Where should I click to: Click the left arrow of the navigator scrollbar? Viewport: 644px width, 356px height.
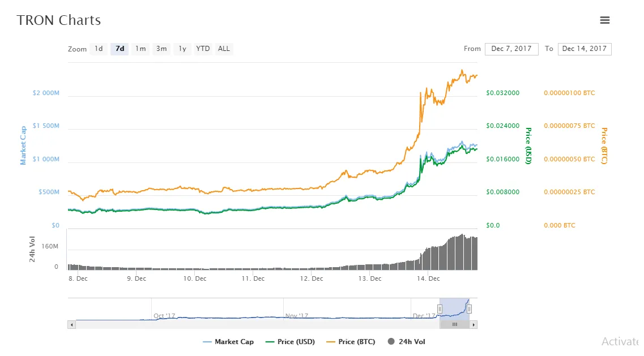point(70,324)
